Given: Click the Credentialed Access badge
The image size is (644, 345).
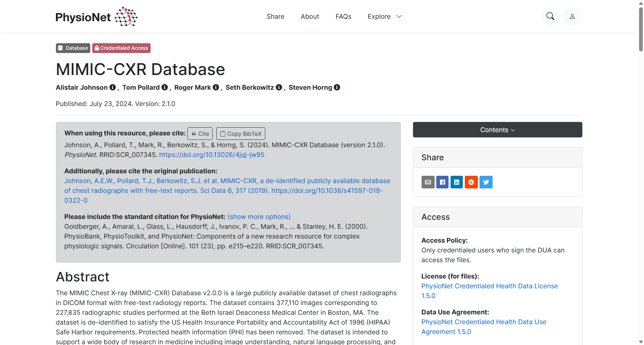Looking at the screenshot, I should tap(121, 48).
